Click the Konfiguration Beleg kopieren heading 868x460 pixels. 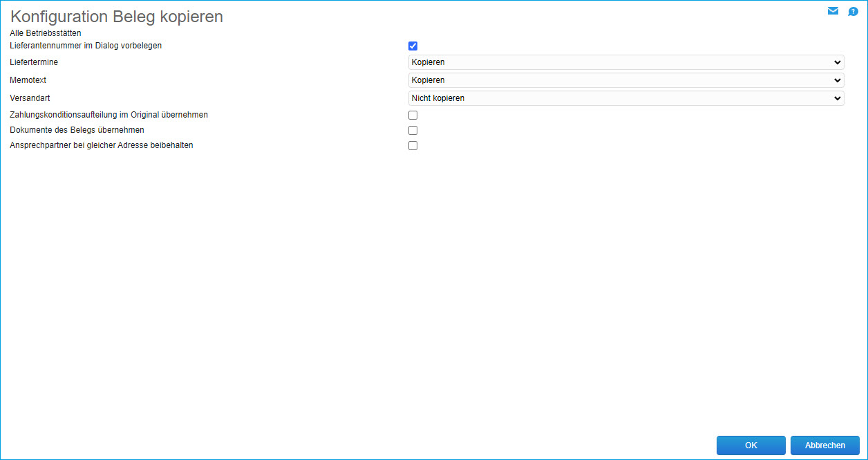[117, 17]
